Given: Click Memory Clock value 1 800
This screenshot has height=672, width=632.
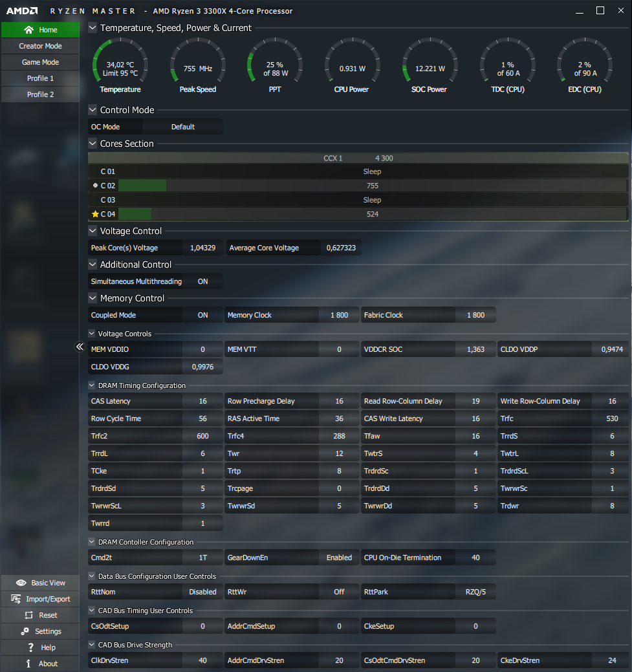Looking at the screenshot, I should click(x=339, y=315).
